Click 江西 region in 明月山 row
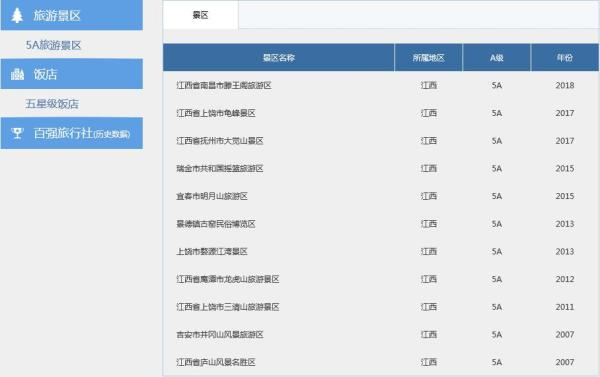This screenshot has width=600, height=377. click(429, 196)
